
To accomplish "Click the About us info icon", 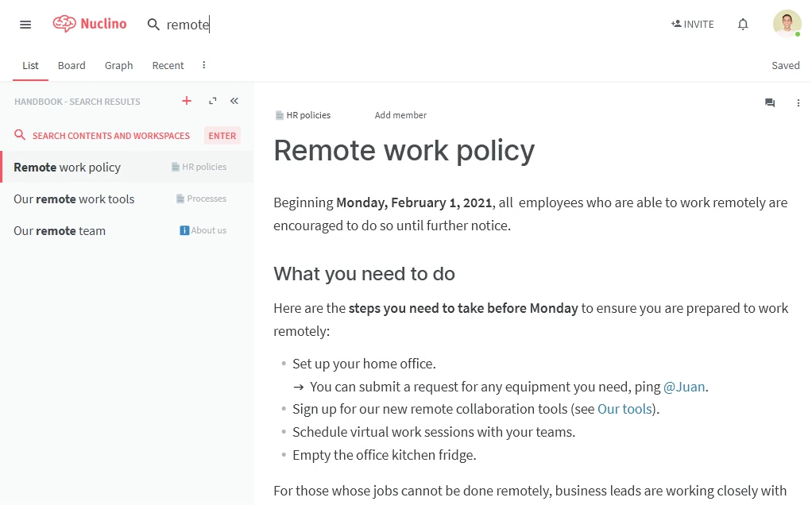I will pos(184,230).
